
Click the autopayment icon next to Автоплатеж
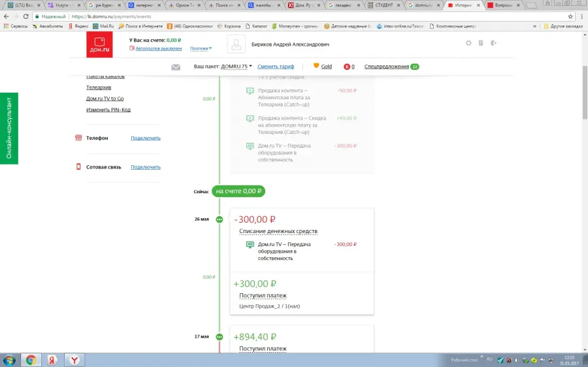131,48
